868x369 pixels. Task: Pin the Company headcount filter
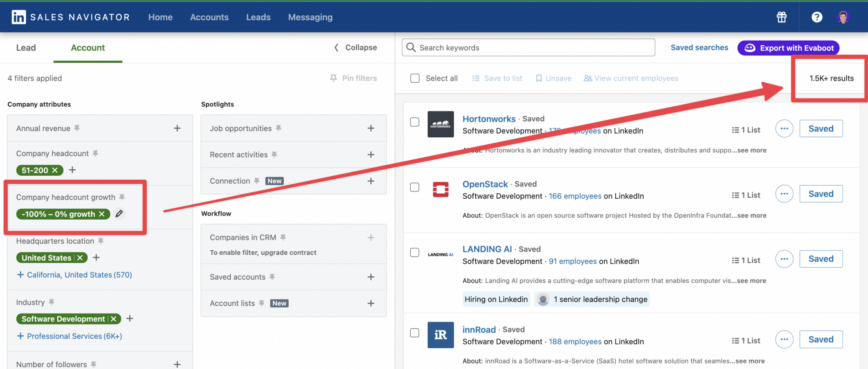tap(95, 153)
